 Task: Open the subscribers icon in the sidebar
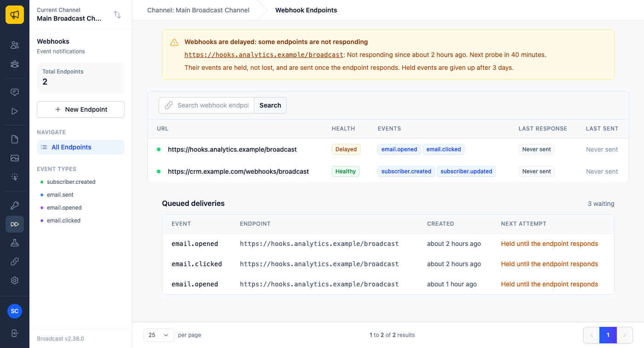[x=15, y=45]
